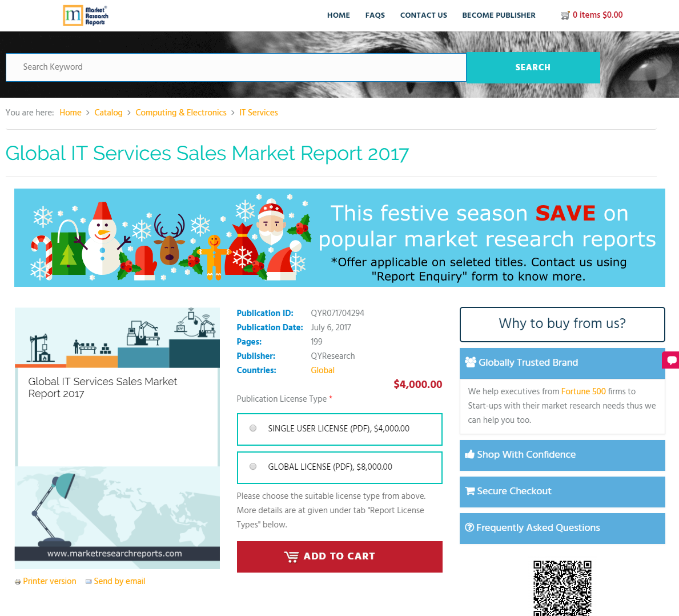Click the QYResearch publisher text
Screen dimensions: 679x616
[x=332, y=356]
